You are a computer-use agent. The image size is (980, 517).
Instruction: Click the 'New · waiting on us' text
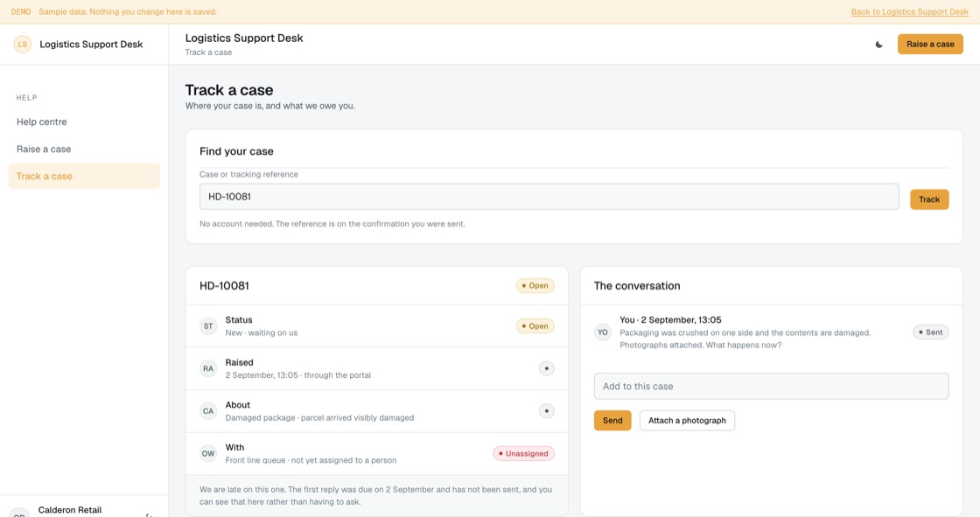(262, 332)
